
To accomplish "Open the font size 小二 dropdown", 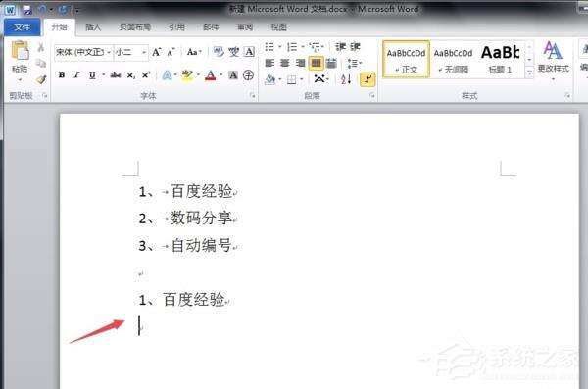I will click(144, 52).
